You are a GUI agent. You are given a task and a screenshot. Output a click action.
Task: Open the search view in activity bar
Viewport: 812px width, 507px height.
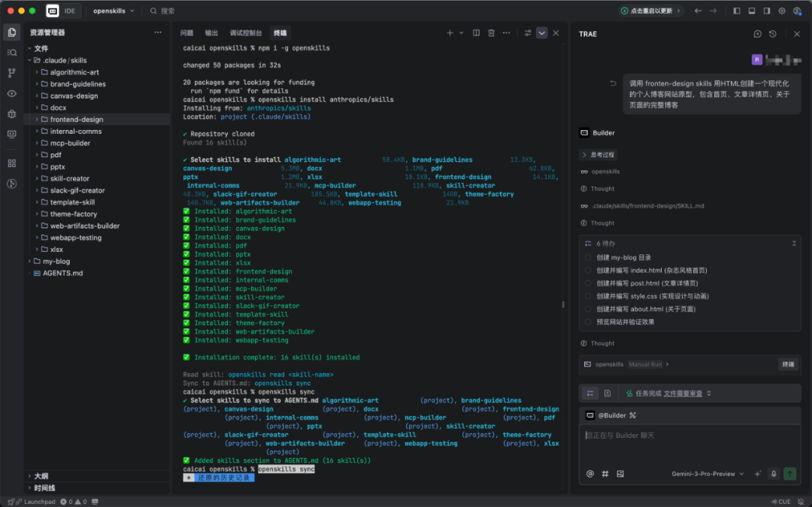pyautogui.click(x=11, y=53)
